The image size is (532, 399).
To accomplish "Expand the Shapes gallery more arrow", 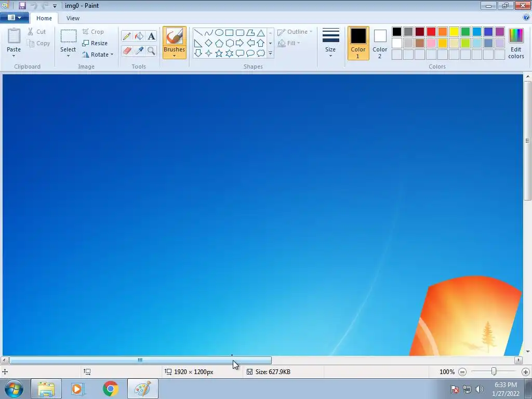I will (x=270, y=54).
